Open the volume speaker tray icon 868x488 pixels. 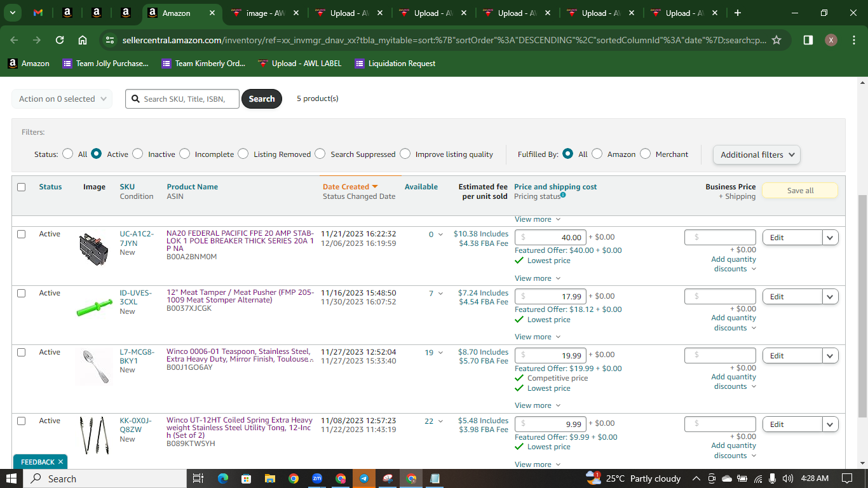pos(788,478)
